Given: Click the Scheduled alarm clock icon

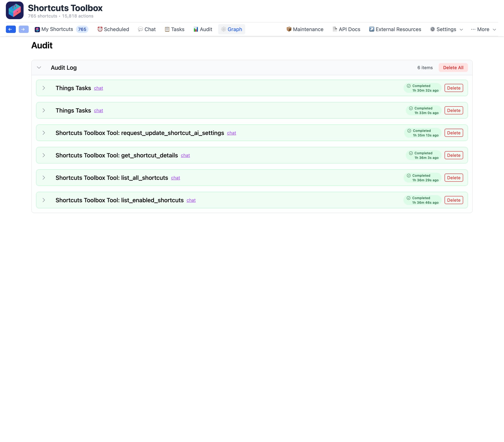Looking at the screenshot, I should (x=100, y=29).
